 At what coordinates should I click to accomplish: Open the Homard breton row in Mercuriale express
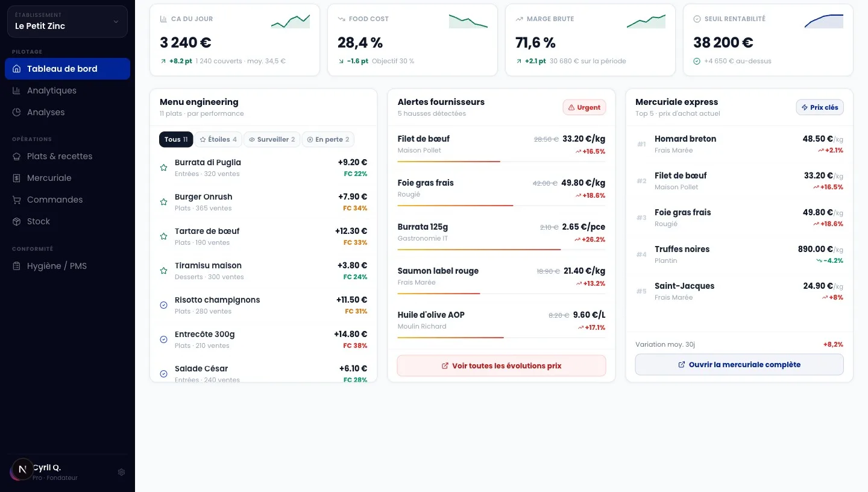[740, 144]
